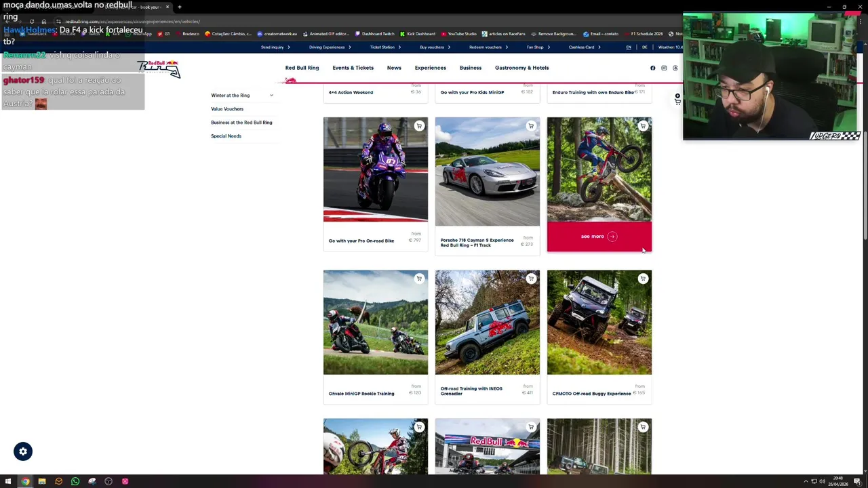This screenshot has width=868, height=488.
Task: Open File Explorer from taskbar
Action: point(42,481)
